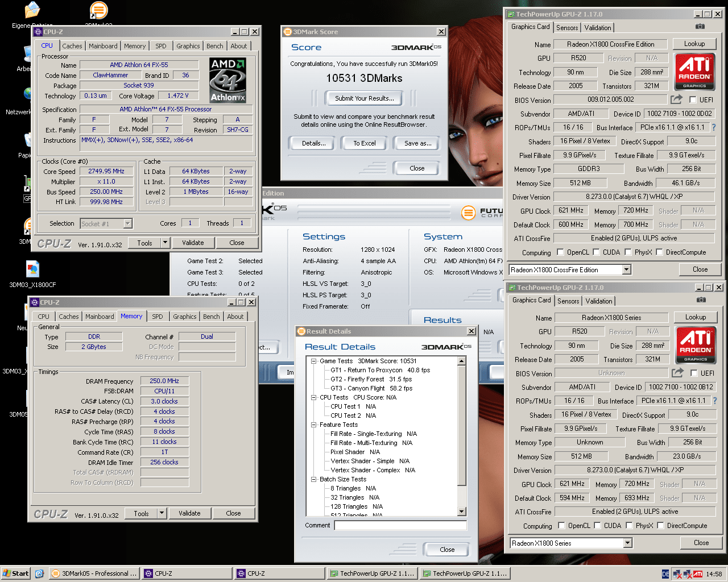Click Lookup button in top GPU-Z window
Viewport: 728px width, 582px height.
694,44
